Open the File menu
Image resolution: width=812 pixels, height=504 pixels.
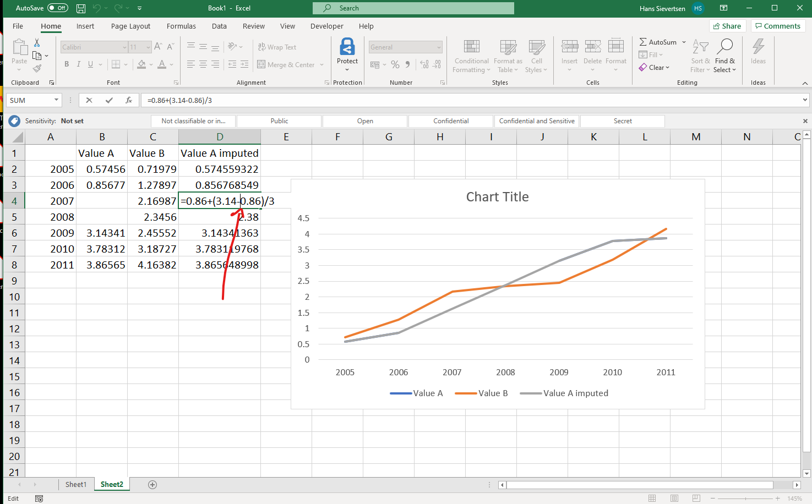(x=18, y=26)
